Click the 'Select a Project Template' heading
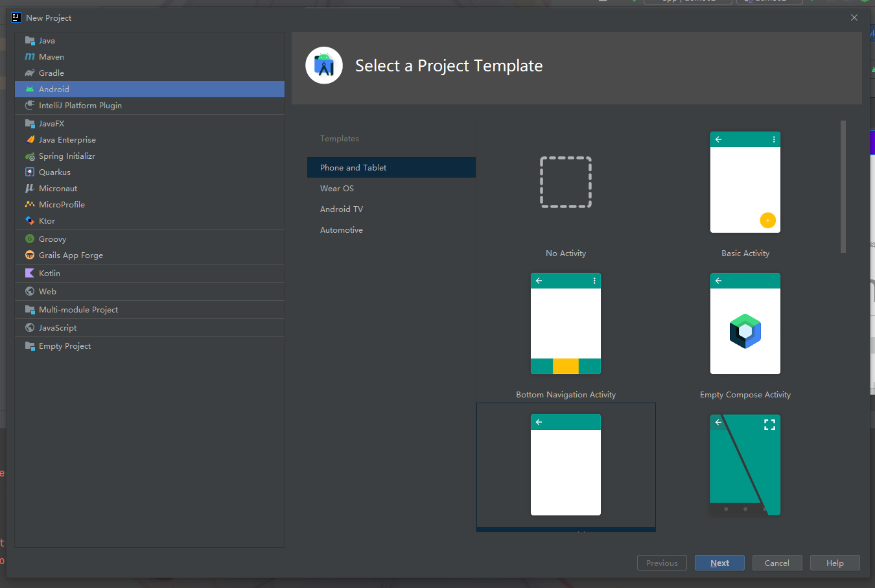Screen dimensions: 875x588 click(x=449, y=65)
